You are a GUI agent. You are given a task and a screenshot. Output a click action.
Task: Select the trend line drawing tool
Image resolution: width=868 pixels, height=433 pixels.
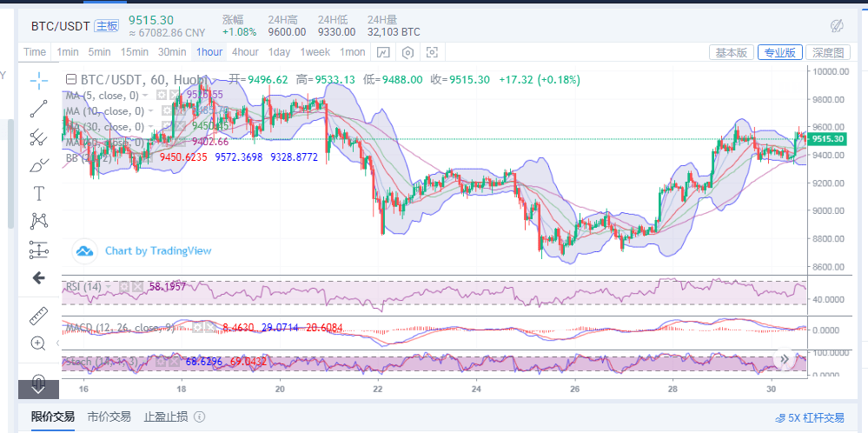click(x=39, y=109)
